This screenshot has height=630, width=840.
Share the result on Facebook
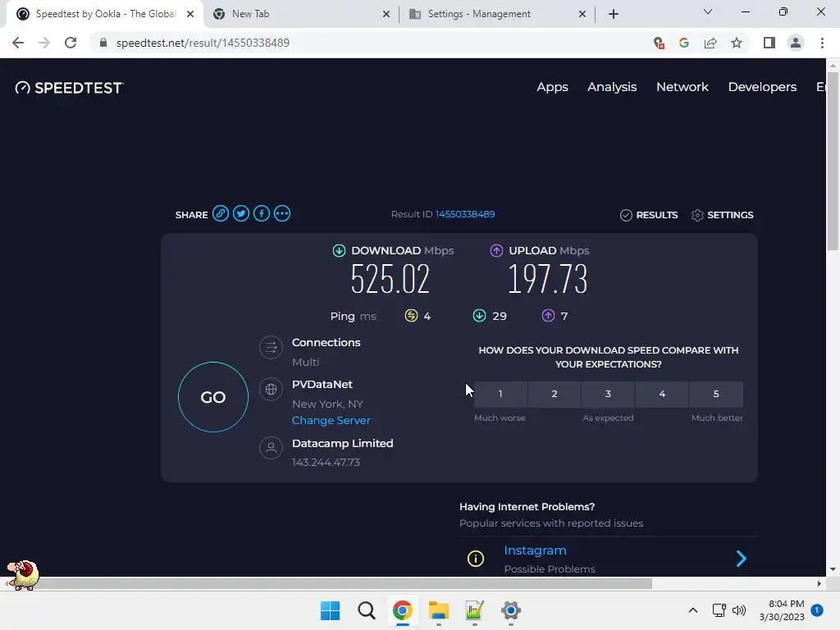pyautogui.click(x=262, y=214)
